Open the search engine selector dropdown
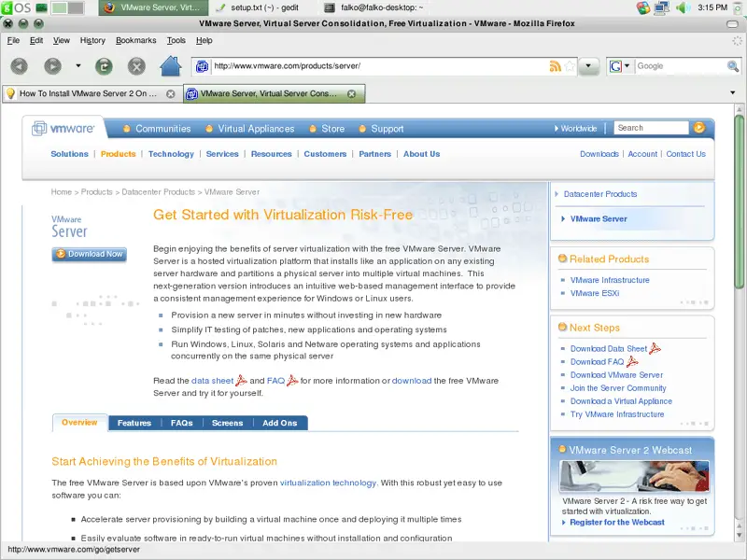The width and height of the screenshot is (747, 560). (x=619, y=66)
